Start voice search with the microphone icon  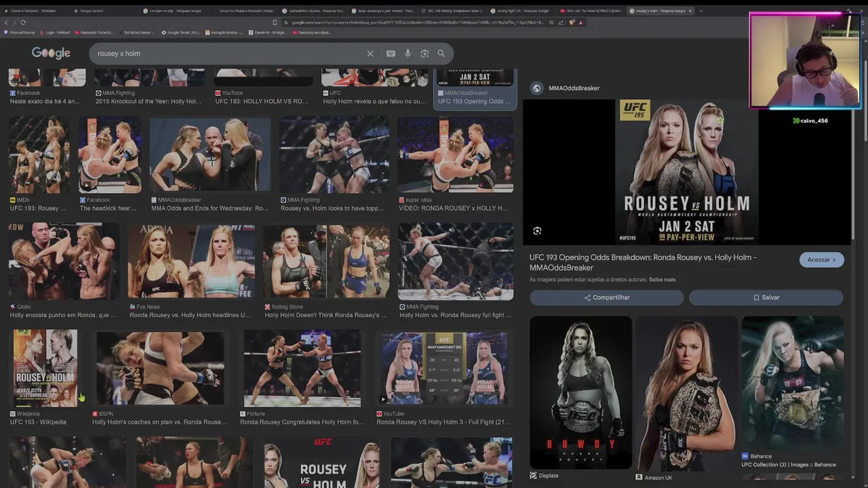pyautogui.click(x=408, y=54)
